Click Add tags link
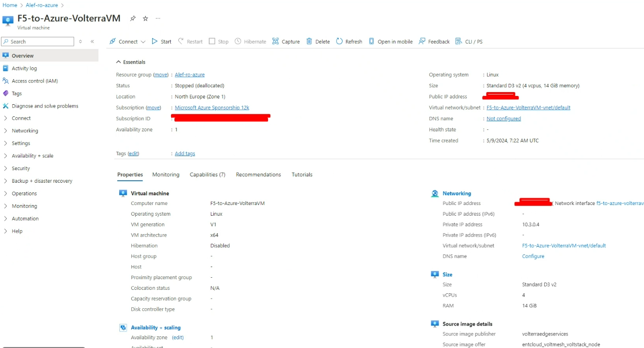 185,154
